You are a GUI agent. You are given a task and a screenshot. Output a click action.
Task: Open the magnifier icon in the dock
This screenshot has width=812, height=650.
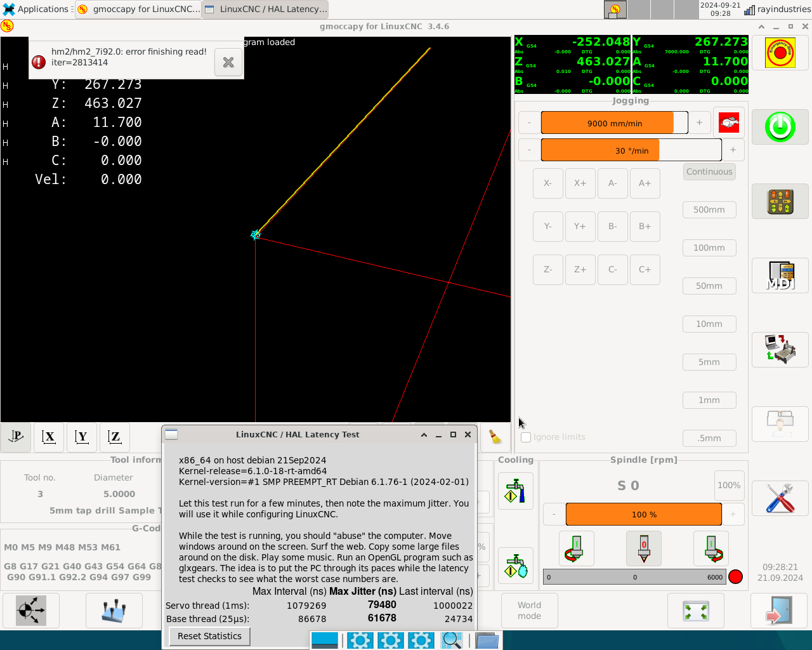tap(452, 640)
